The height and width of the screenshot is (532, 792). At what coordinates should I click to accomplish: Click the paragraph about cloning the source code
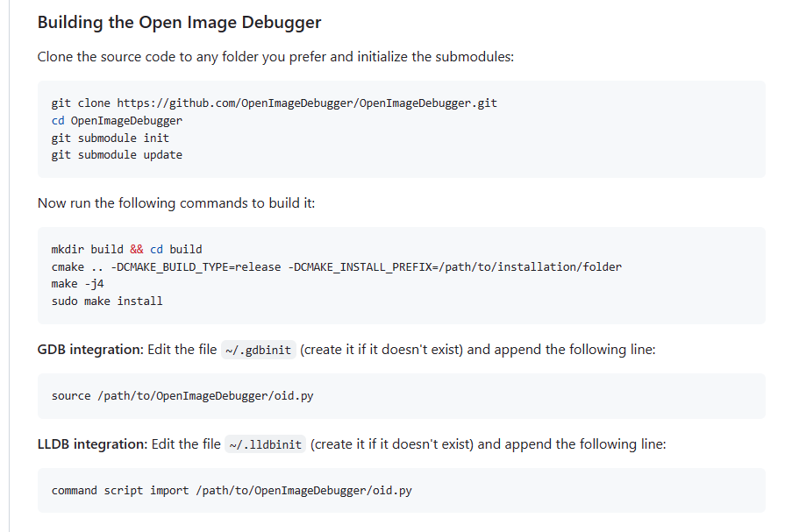pyautogui.click(x=275, y=57)
